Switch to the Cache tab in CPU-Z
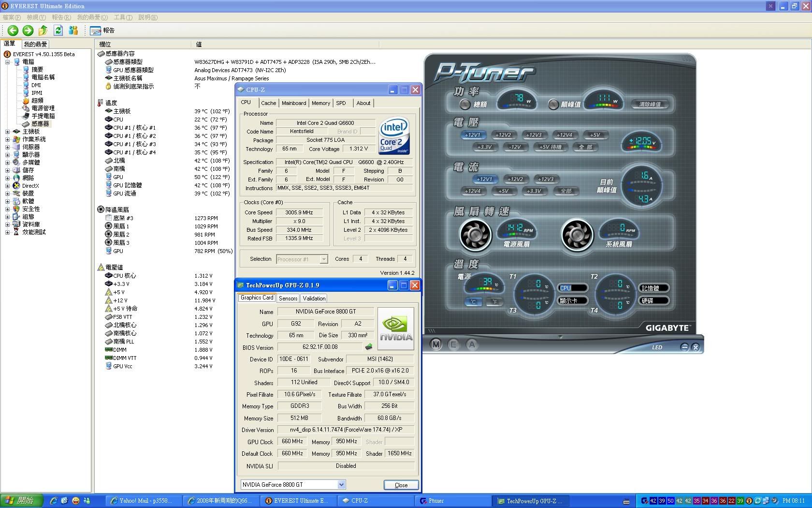 tap(268, 103)
